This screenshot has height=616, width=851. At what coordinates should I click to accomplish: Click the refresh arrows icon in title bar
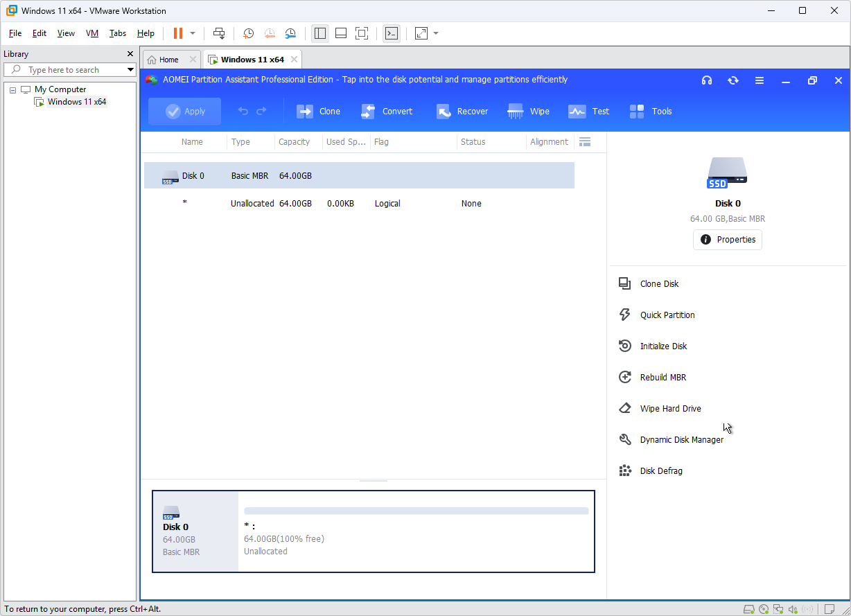pyautogui.click(x=733, y=80)
